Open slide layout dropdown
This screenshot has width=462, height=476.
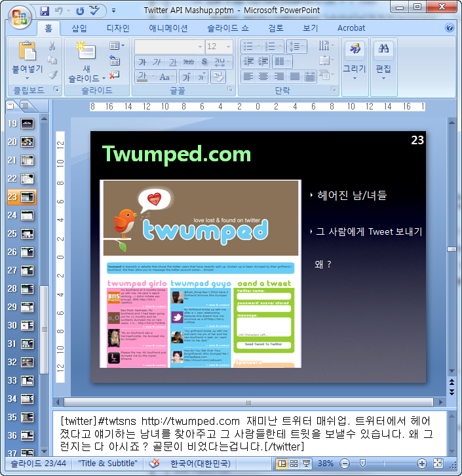pyautogui.click(x=117, y=45)
